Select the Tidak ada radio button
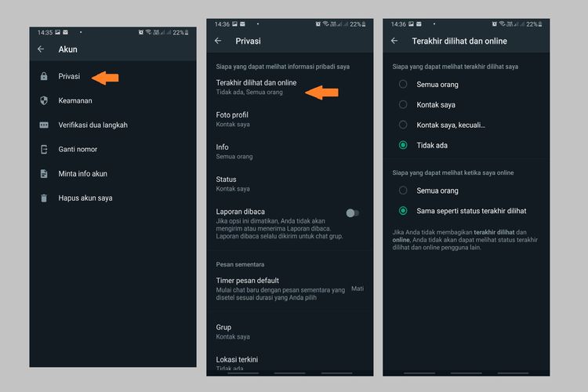 coord(403,145)
